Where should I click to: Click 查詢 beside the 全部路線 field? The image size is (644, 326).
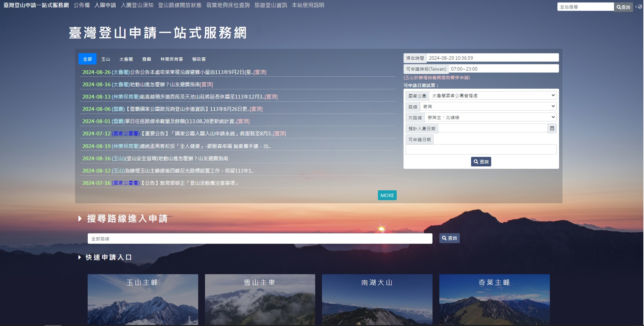pos(449,238)
